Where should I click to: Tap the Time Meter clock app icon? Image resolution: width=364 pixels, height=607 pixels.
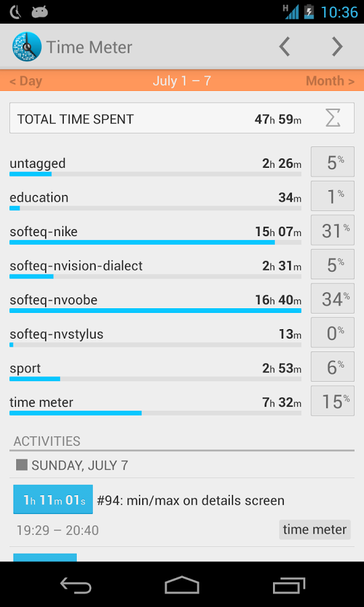tap(26, 47)
